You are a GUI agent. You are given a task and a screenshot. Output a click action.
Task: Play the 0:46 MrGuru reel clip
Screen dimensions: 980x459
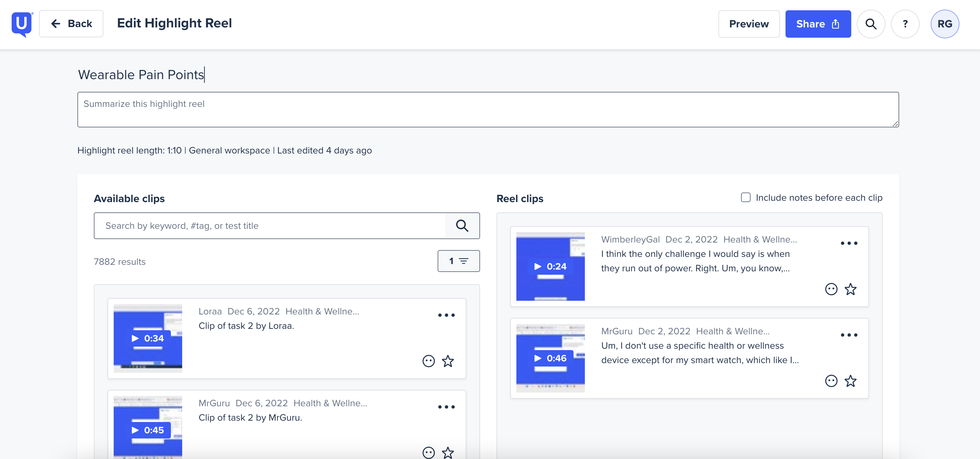click(x=550, y=358)
